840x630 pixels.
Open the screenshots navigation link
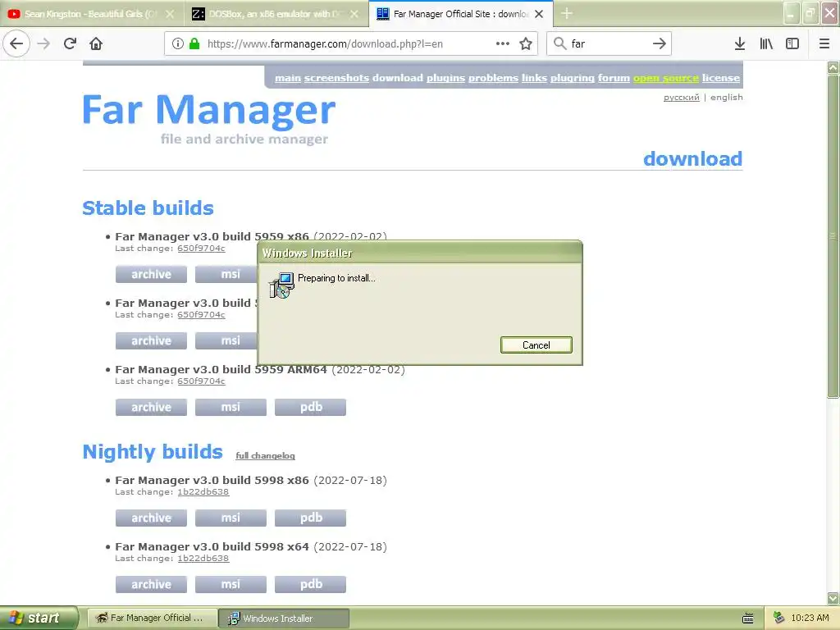coord(336,78)
